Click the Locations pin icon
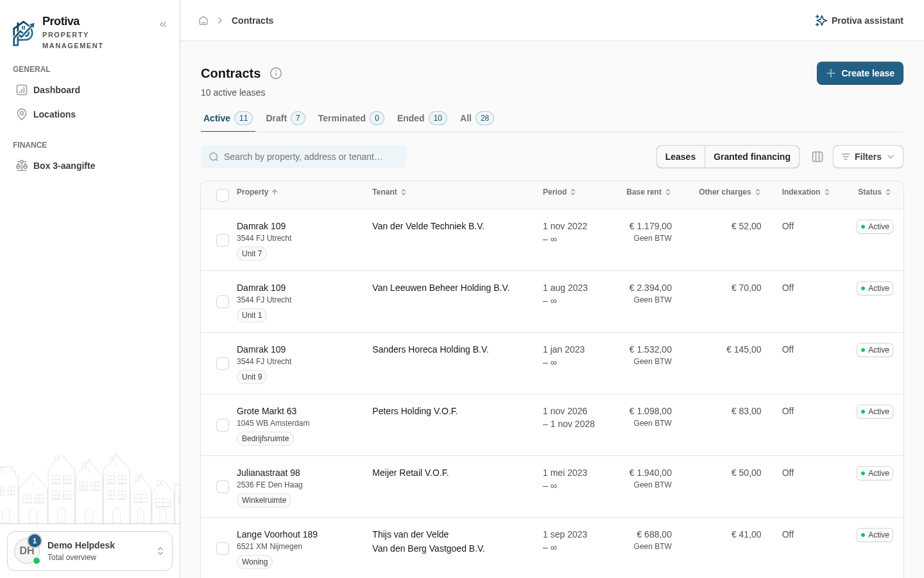924x578 pixels. point(22,114)
